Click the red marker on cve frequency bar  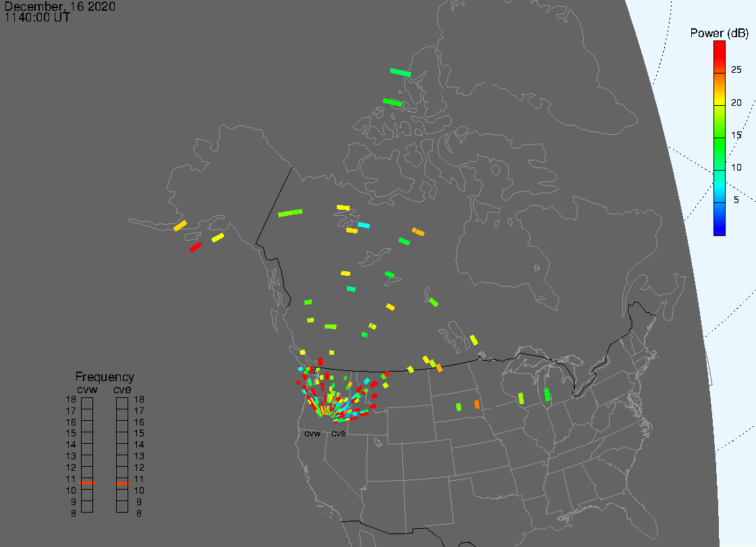(x=122, y=484)
